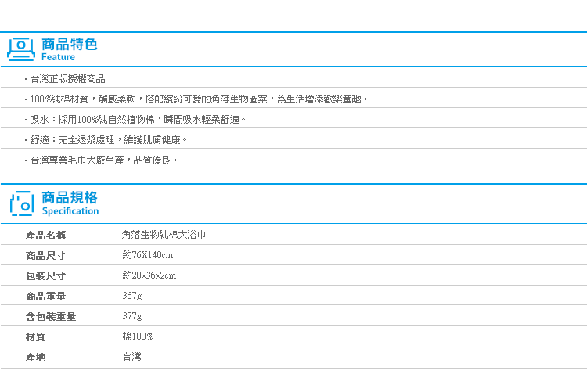The height and width of the screenshot is (392, 587).
Task: Click the 含包裝重量 row label
Action: (x=51, y=317)
